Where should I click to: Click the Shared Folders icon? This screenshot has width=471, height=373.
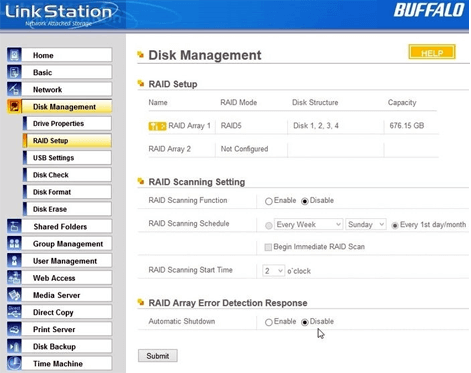pyautogui.click(x=14, y=226)
